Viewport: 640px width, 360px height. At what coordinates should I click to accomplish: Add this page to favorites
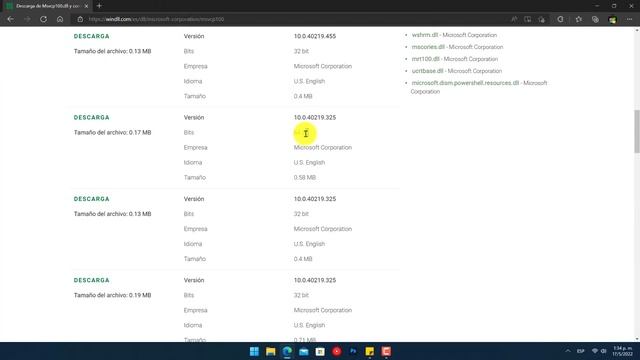coord(542,19)
